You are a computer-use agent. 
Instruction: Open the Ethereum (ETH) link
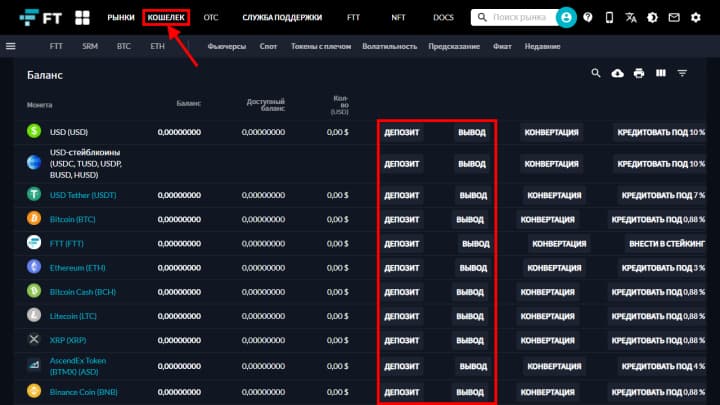77,268
